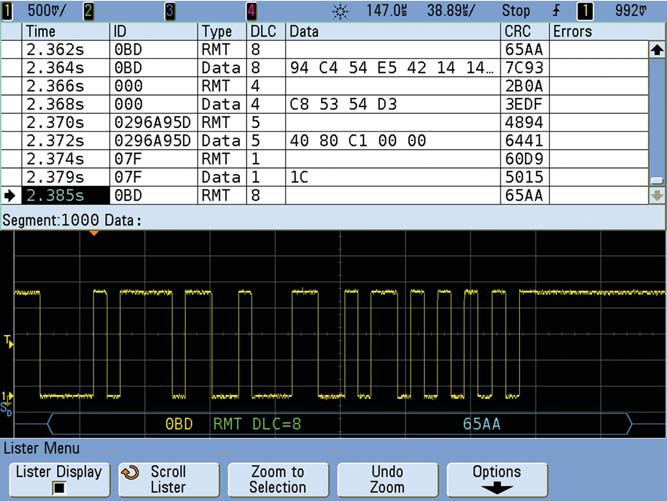Click the channel 2 indicator box

pyautogui.click(x=88, y=11)
